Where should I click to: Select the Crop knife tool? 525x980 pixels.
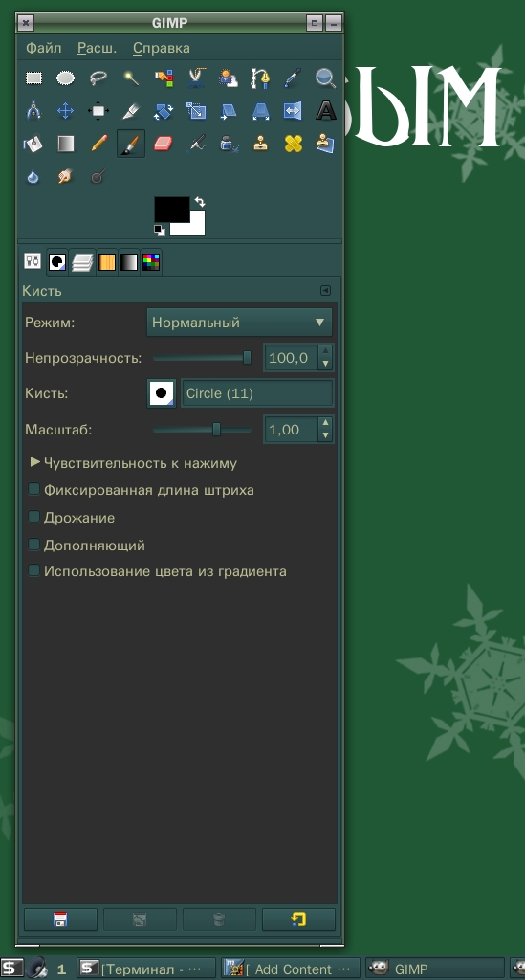coord(130,111)
